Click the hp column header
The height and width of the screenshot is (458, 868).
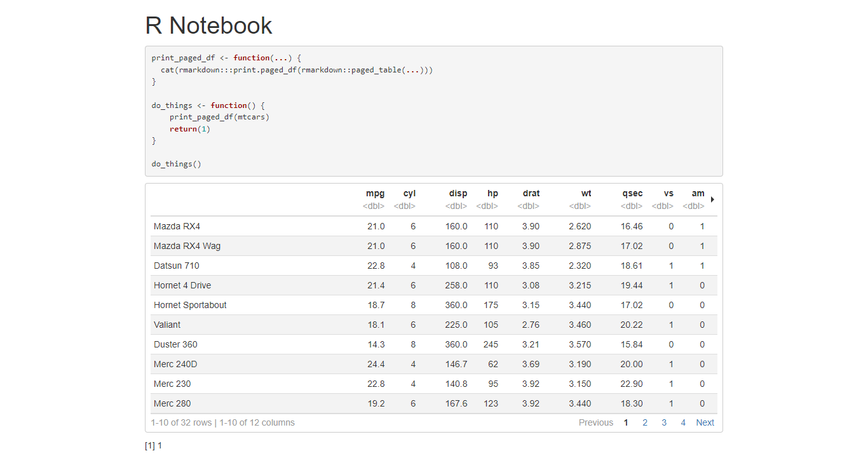coord(492,193)
